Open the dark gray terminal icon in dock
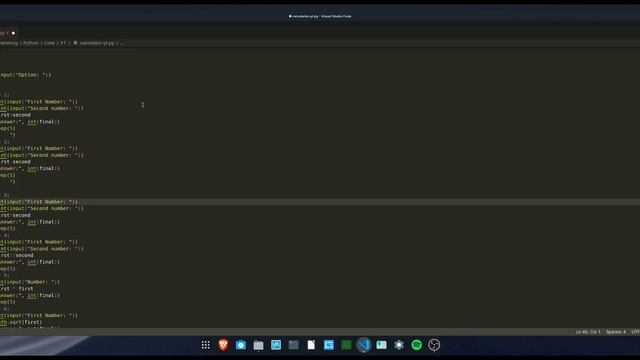The width and height of the screenshot is (640, 360). [x=293, y=345]
